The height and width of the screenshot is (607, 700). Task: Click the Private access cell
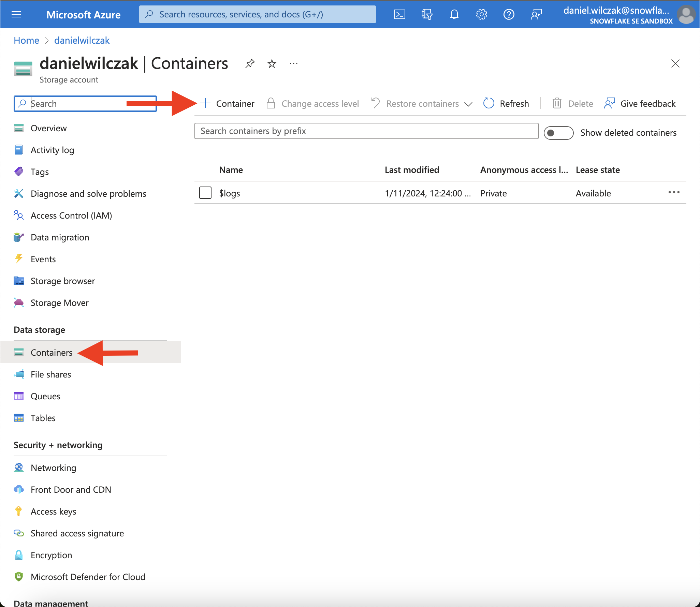click(493, 193)
